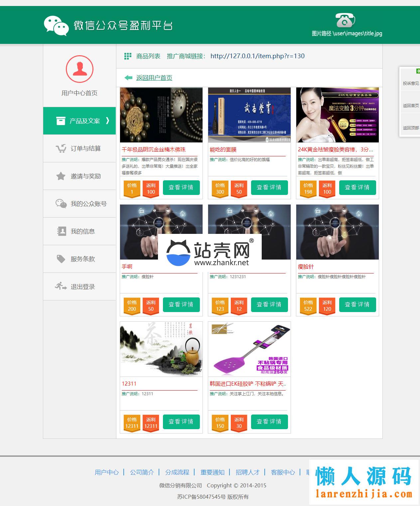Screen dimensions: 420x506
Task: Click the contact book icon for 我的信息
Action: (61, 232)
